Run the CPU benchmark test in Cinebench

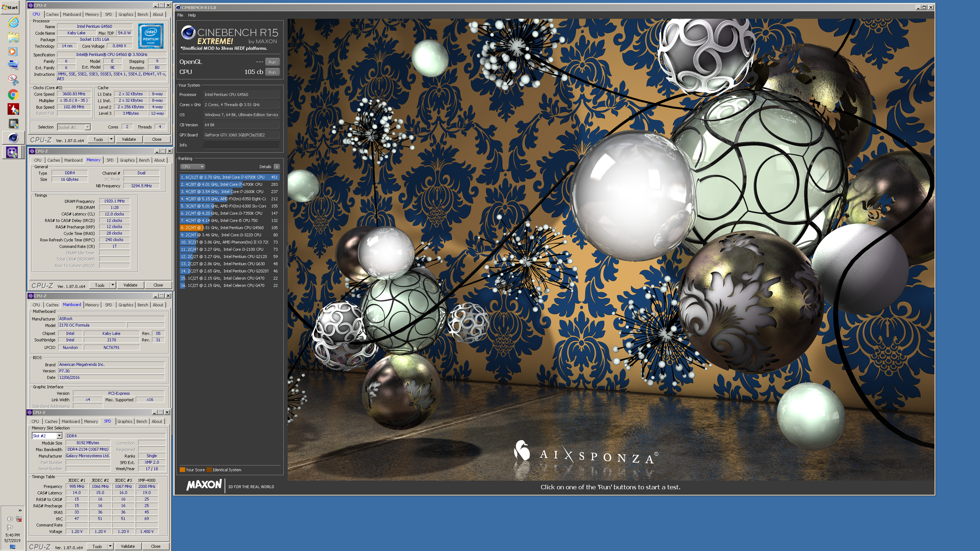click(272, 72)
